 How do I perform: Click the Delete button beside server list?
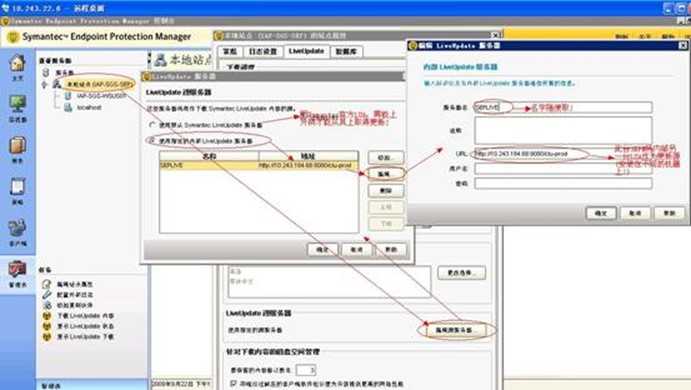click(x=385, y=191)
